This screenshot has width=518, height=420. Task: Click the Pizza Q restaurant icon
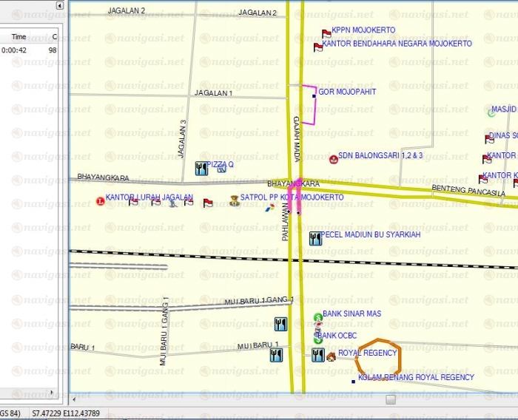201,168
